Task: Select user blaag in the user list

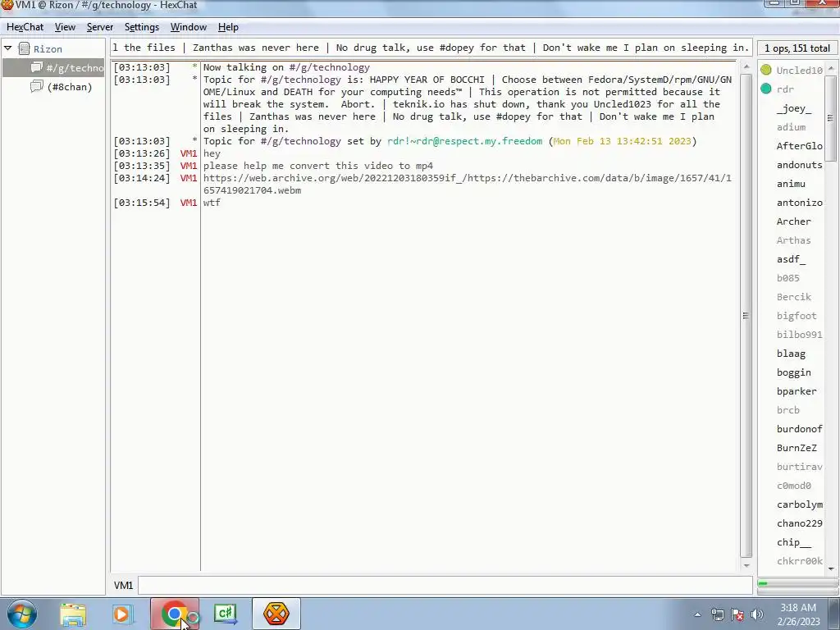Action: [x=792, y=354]
